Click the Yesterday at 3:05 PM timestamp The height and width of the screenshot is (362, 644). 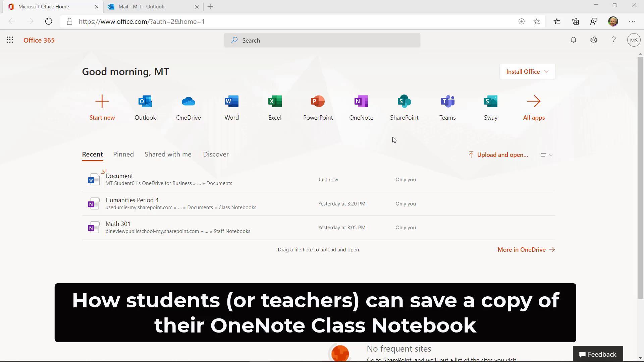(x=342, y=228)
